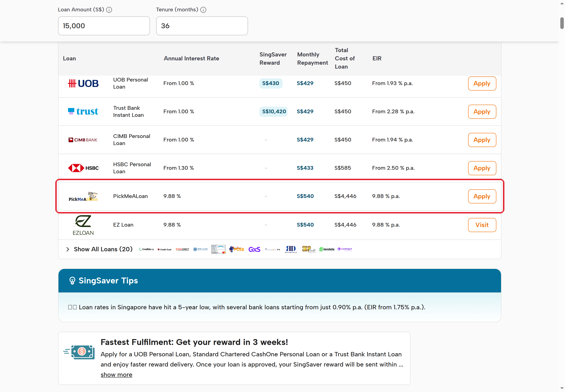This screenshot has height=392, width=565.
Task: Click the Loan Amount input field
Action: tap(104, 26)
